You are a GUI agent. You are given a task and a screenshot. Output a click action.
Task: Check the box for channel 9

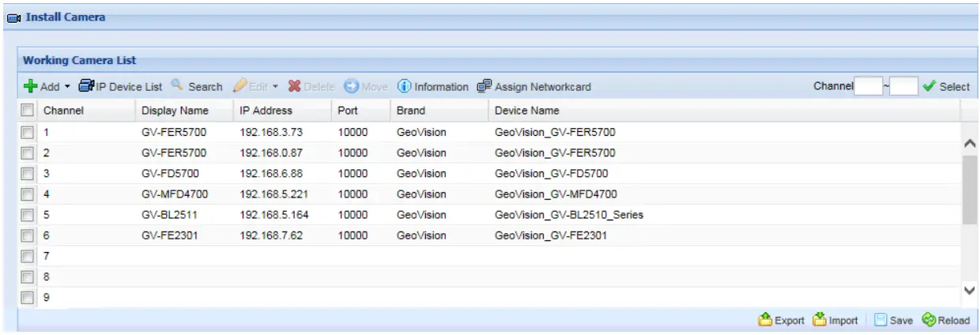click(x=27, y=297)
